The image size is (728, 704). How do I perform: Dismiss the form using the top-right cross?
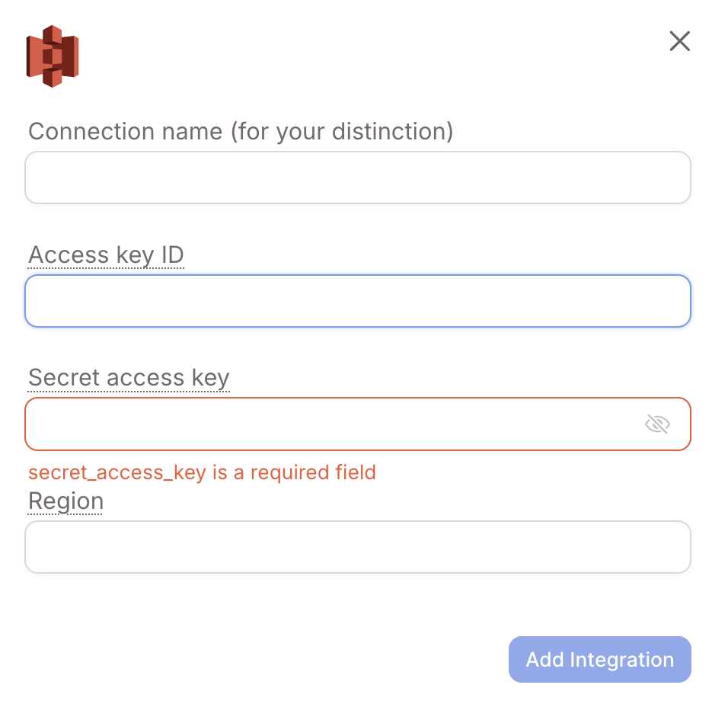680,41
